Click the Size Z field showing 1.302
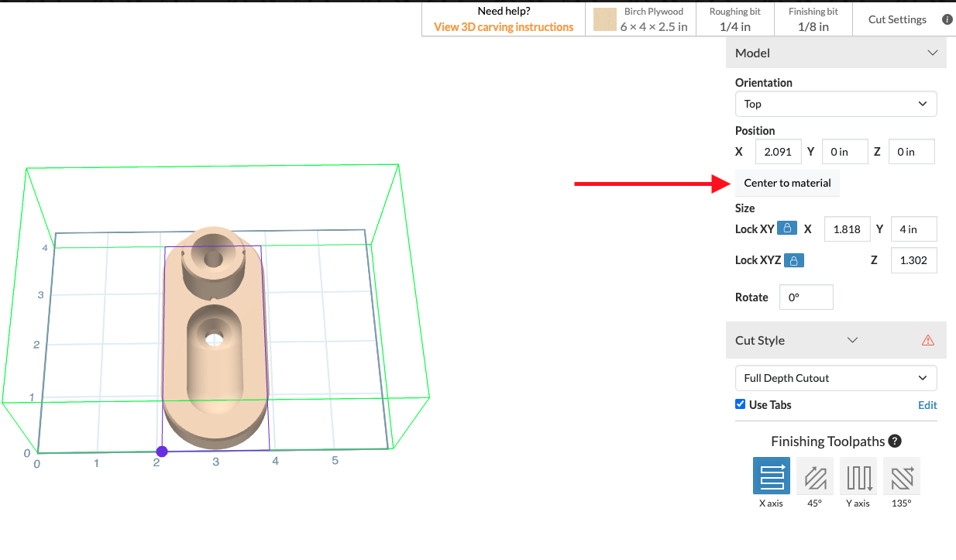Viewport: 956px width, 560px height. (x=914, y=260)
